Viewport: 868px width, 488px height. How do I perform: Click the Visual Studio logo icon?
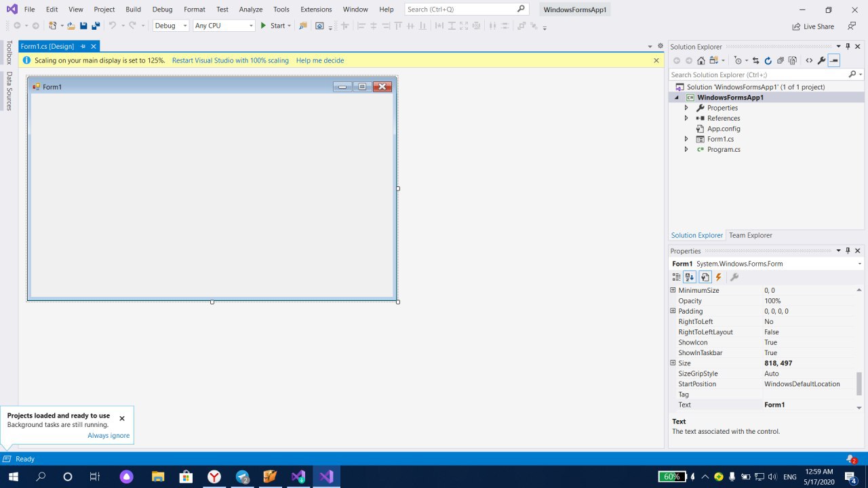click(12, 9)
